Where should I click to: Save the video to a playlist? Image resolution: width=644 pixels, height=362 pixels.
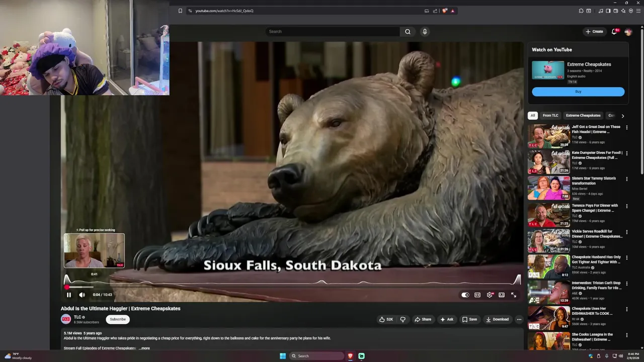point(469,319)
